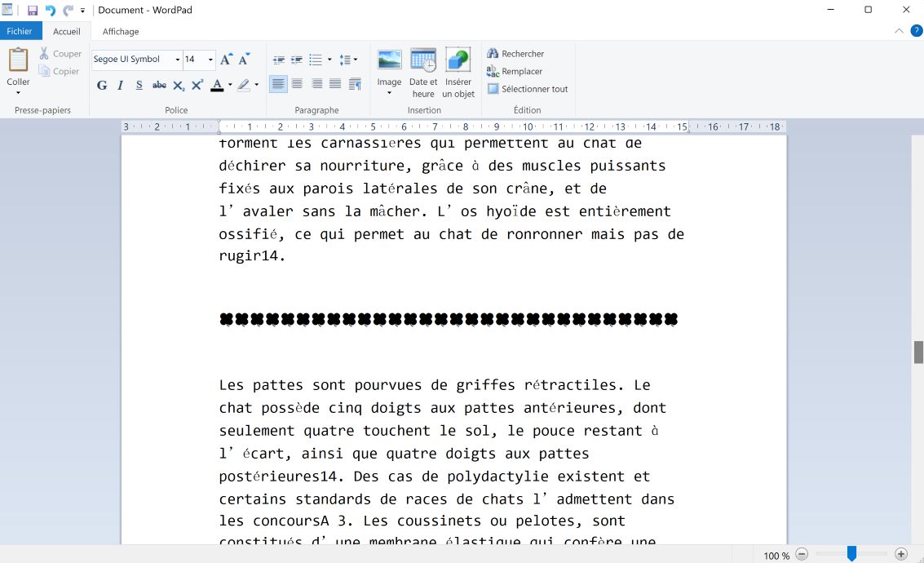Zoom in using the plus button
Image resolution: width=924 pixels, height=563 pixels.
(x=901, y=554)
